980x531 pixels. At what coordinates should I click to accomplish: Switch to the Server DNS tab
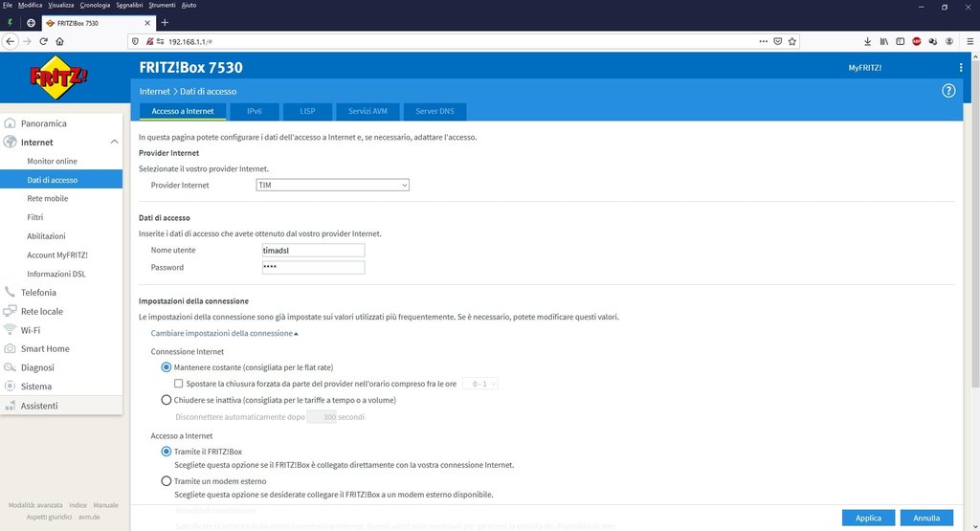[x=435, y=111]
